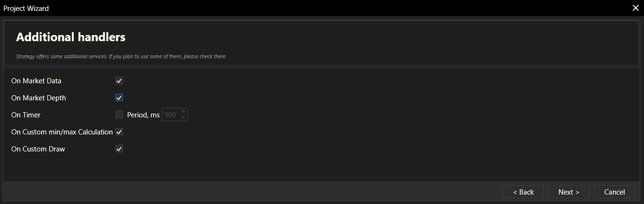The image size is (644, 204).
Task: Go back to the previous wizard step
Action: click(523, 192)
